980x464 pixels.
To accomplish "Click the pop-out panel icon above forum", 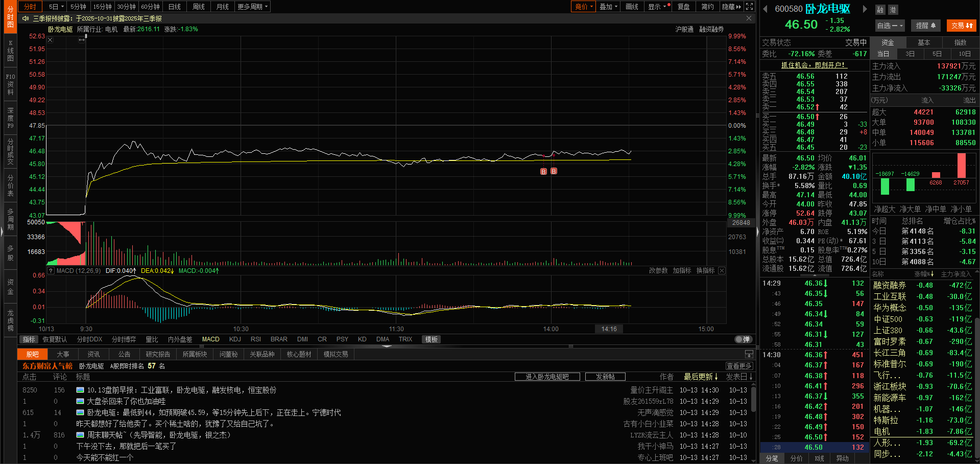I will [x=749, y=354].
